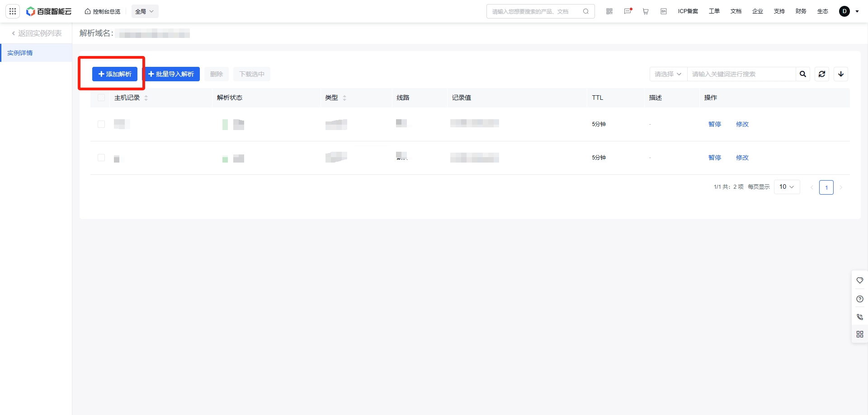
Task: Refresh the record list
Action: pos(822,74)
